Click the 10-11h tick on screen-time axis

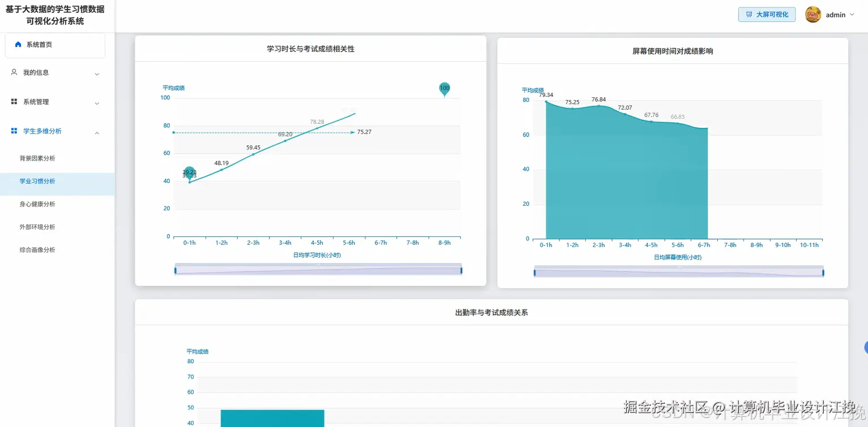click(809, 245)
